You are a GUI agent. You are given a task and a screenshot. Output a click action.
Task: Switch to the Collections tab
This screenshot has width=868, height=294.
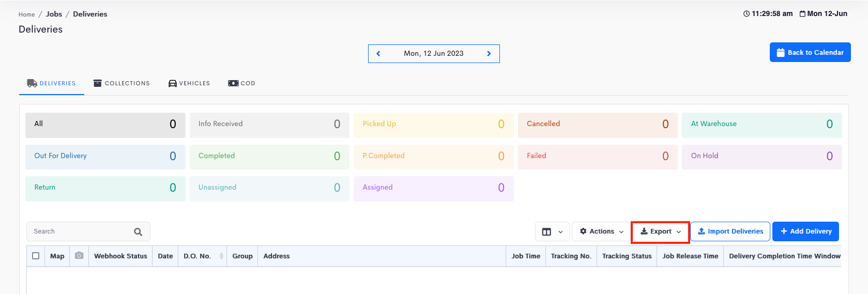(x=121, y=83)
